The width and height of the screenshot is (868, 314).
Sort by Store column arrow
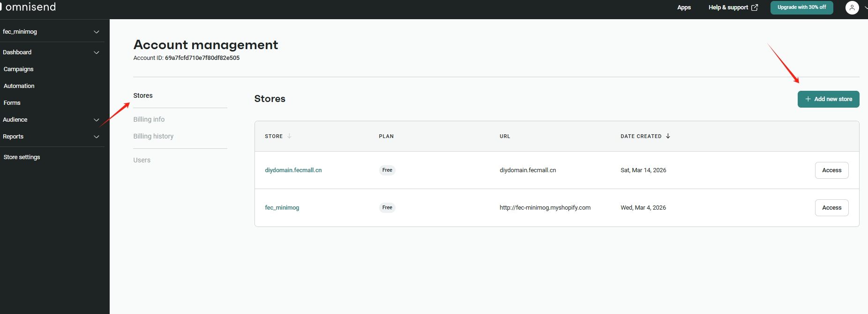[x=289, y=136]
